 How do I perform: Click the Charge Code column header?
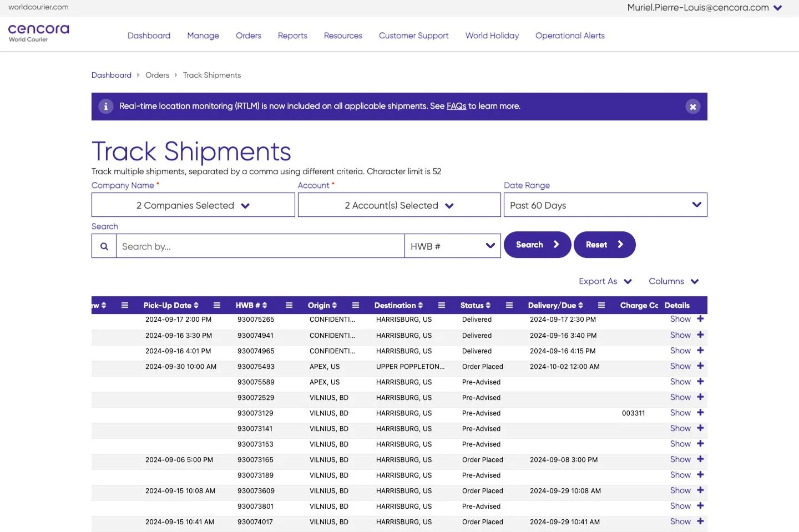tap(639, 305)
